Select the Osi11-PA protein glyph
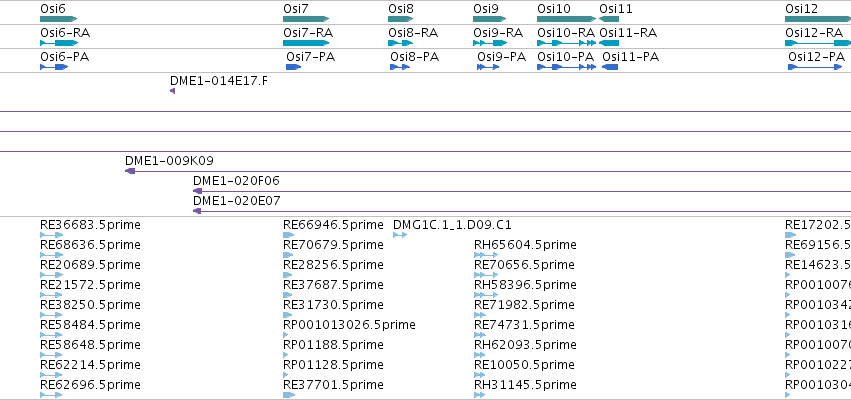The image size is (851, 400). [610, 67]
